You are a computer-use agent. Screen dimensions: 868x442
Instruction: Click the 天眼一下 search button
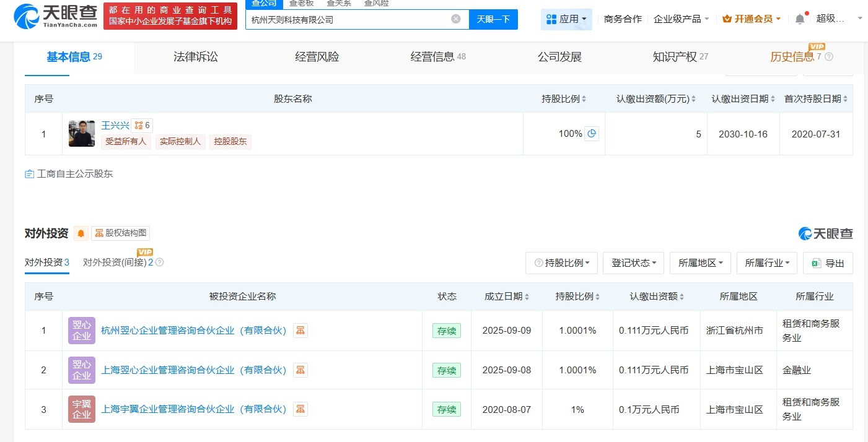pyautogui.click(x=493, y=19)
